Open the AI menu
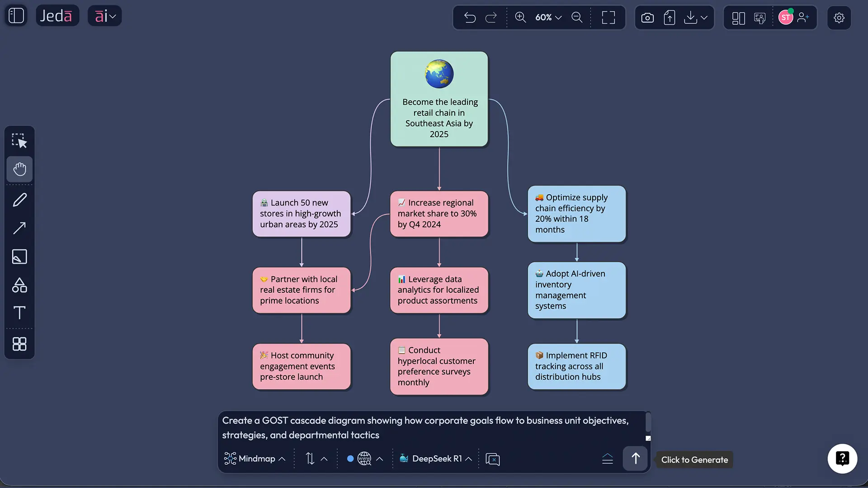 coord(105,16)
